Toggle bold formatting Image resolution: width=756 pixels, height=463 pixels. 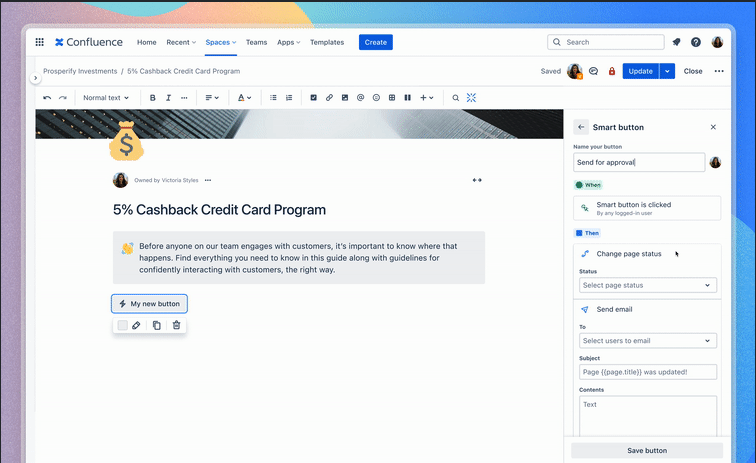(x=152, y=97)
